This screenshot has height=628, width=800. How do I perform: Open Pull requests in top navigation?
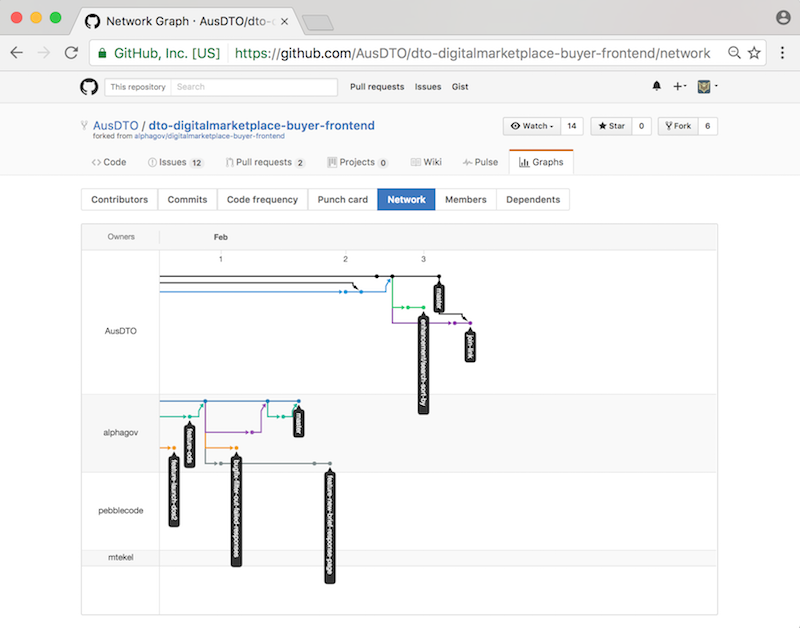pos(377,87)
